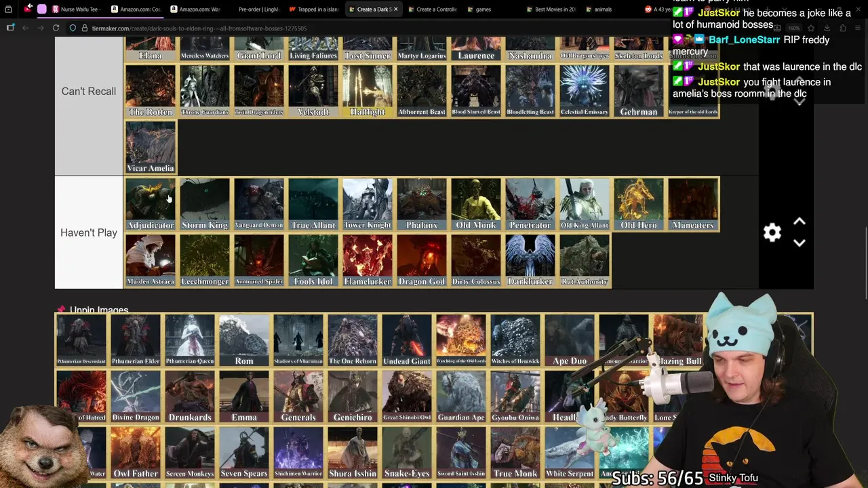Select the Rat Authority tile
This screenshot has height=488, width=868.
[x=585, y=260]
